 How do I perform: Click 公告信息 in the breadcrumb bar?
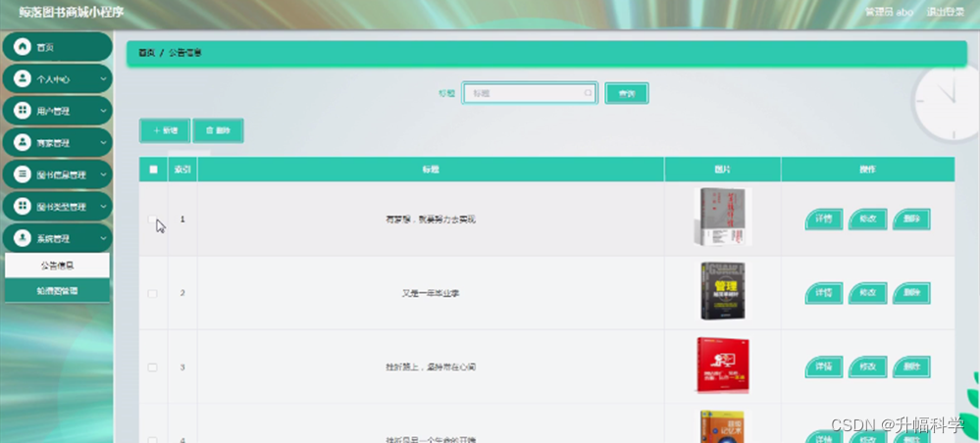(185, 53)
